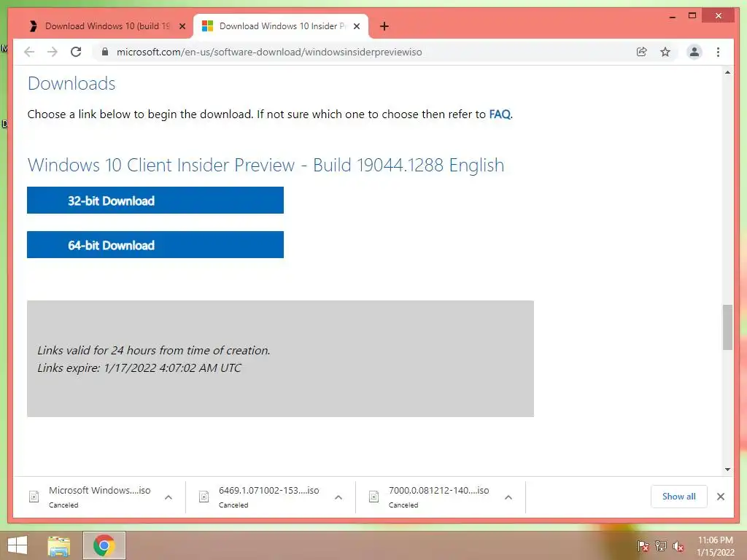
Task: Open the Chrome profile avatar
Action: (x=694, y=52)
